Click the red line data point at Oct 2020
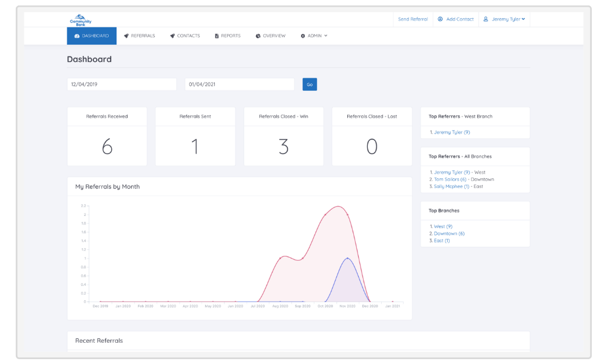The width and height of the screenshot is (607, 364). point(325,214)
